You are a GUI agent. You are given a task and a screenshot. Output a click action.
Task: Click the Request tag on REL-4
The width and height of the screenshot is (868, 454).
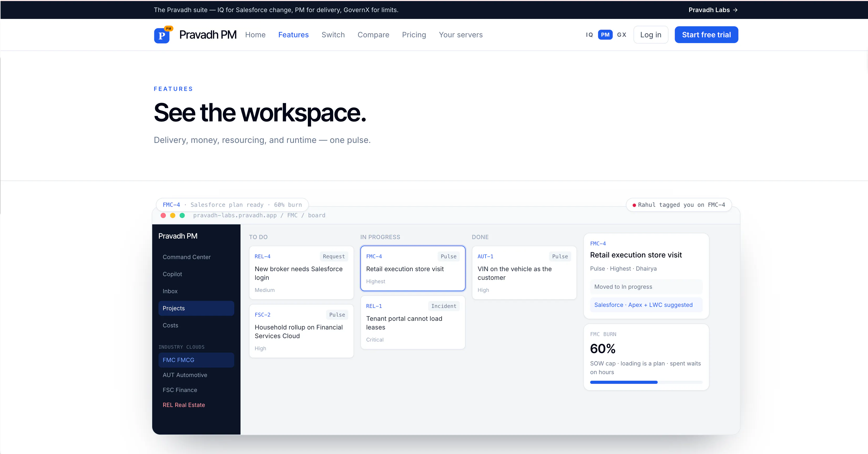coord(334,256)
